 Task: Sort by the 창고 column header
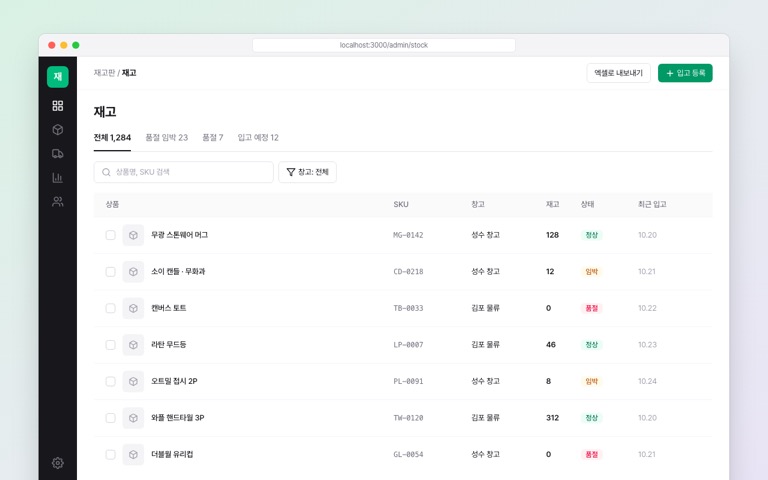(478, 204)
